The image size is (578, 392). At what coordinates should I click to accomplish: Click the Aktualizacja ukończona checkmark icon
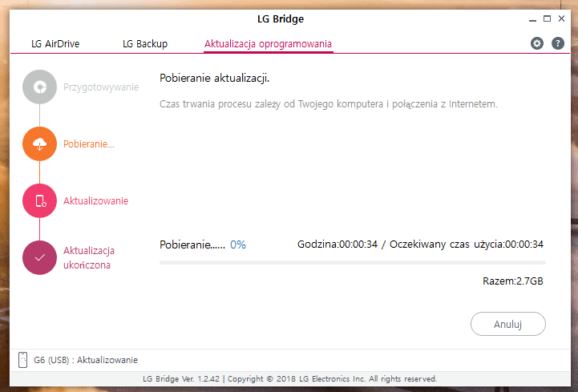click(x=39, y=257)
